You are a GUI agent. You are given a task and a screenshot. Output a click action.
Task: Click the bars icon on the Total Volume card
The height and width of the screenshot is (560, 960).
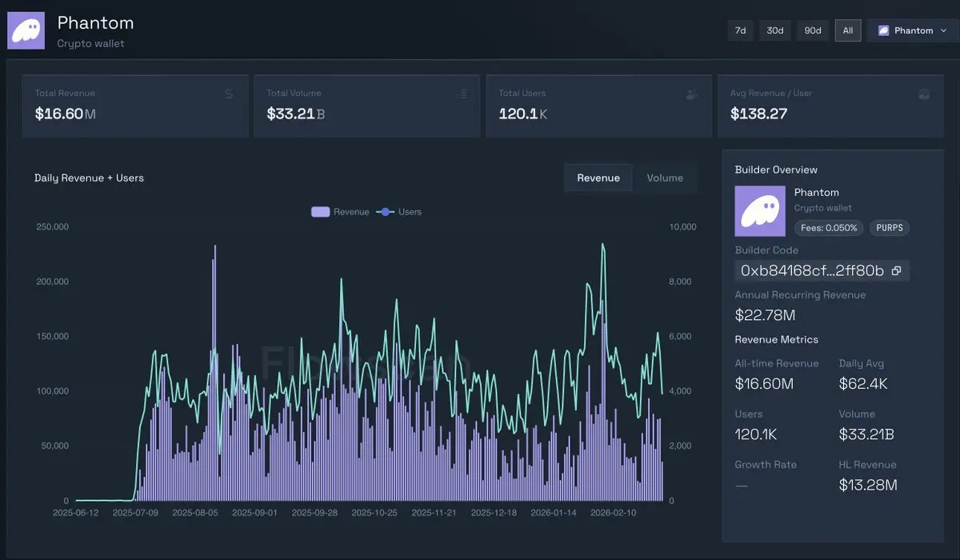(461, 94)
